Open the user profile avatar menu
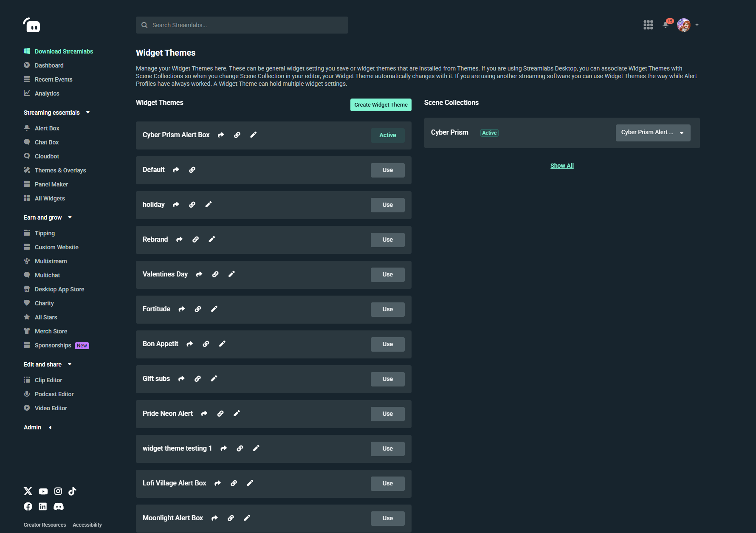The height and width of the screenshot is (533, 756). point(684,25)
